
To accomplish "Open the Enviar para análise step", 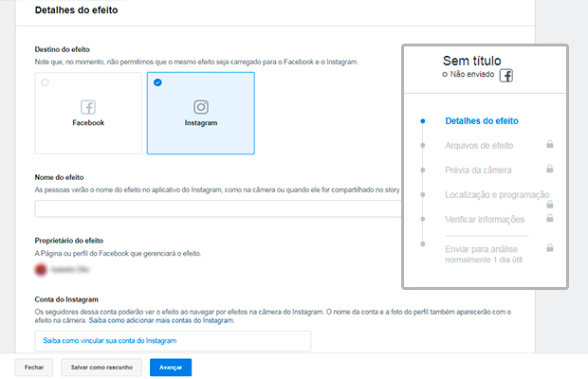I will 481,249.
